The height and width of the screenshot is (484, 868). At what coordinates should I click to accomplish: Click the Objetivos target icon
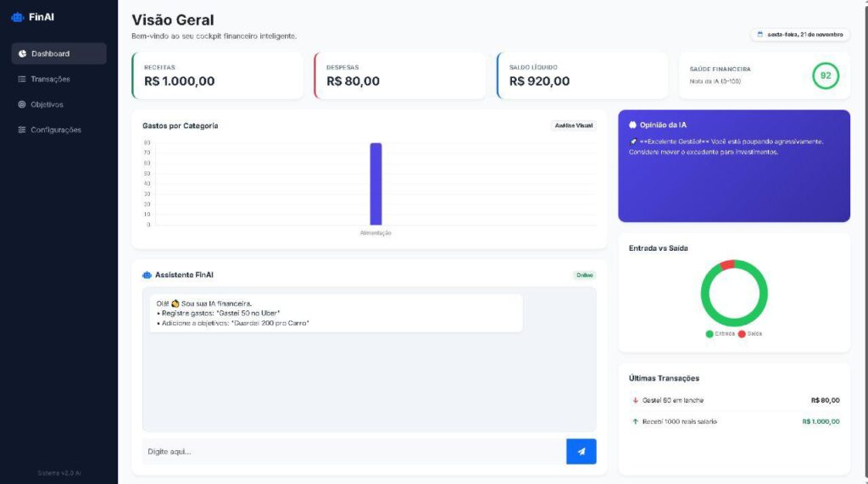(x=22, y=104)
